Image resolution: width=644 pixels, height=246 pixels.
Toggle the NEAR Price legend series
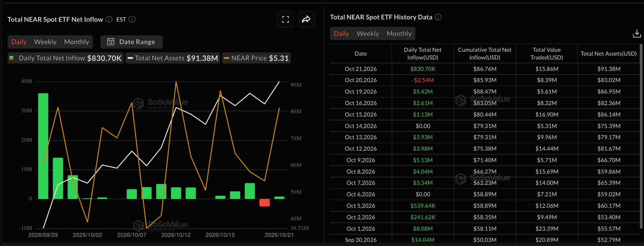256,58
